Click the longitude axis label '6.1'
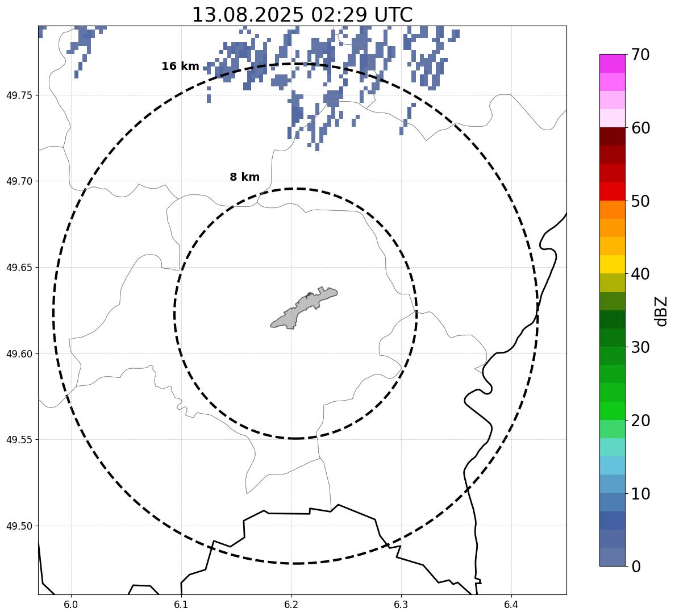Image resolution: width=675 pixels, height=616 pixels. [181, 605]
